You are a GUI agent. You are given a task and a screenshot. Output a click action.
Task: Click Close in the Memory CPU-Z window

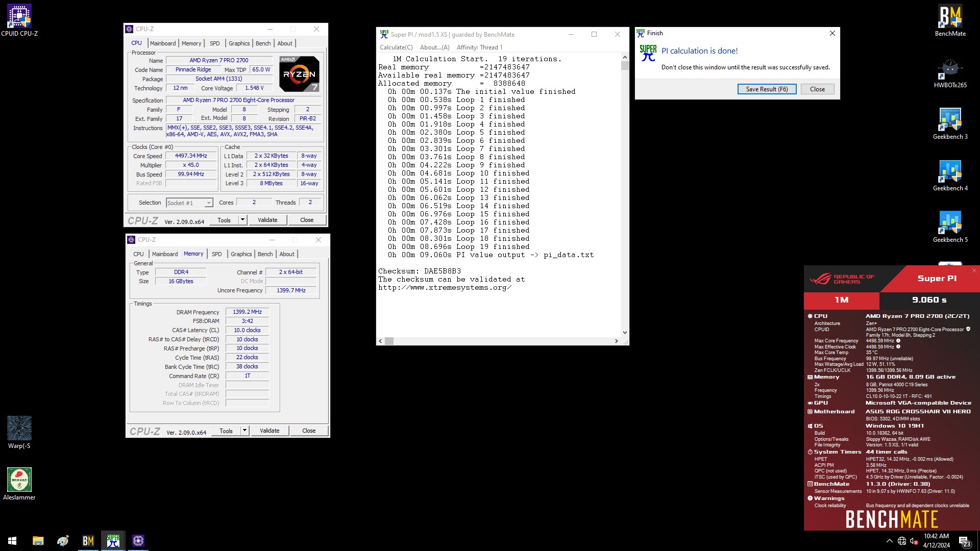pyautogui.click(x=309, y=431)
